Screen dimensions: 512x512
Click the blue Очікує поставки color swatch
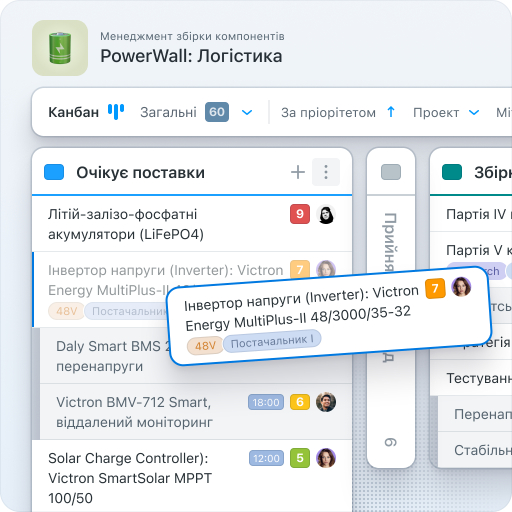pos(54,172)
